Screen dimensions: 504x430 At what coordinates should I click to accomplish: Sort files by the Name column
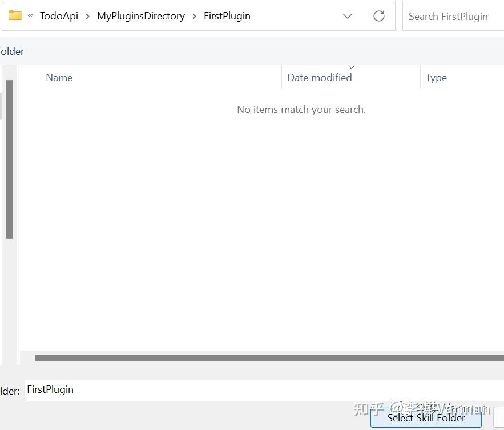coord(59,78)
